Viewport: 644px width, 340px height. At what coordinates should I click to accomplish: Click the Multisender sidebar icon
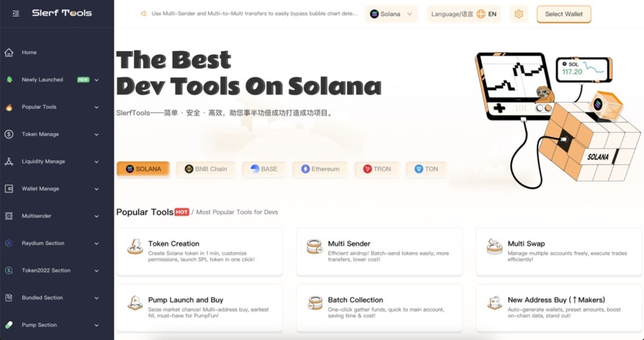click(9, 216)
